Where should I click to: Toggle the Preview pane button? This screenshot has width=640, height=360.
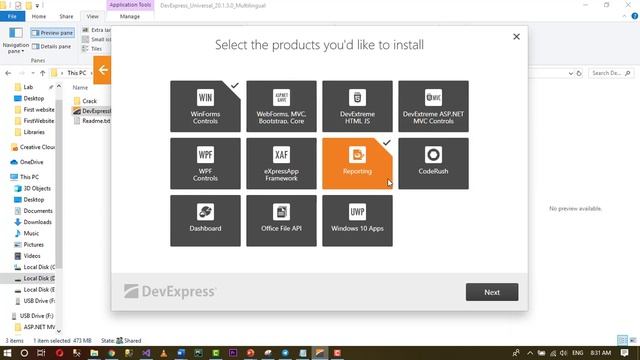pyautogui.click(x=52, y=33)
